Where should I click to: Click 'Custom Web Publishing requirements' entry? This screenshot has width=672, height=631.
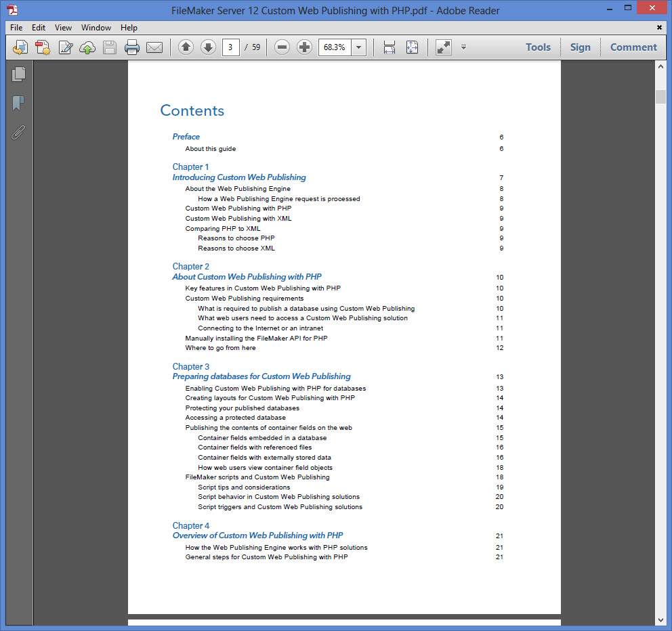[245, 299]
